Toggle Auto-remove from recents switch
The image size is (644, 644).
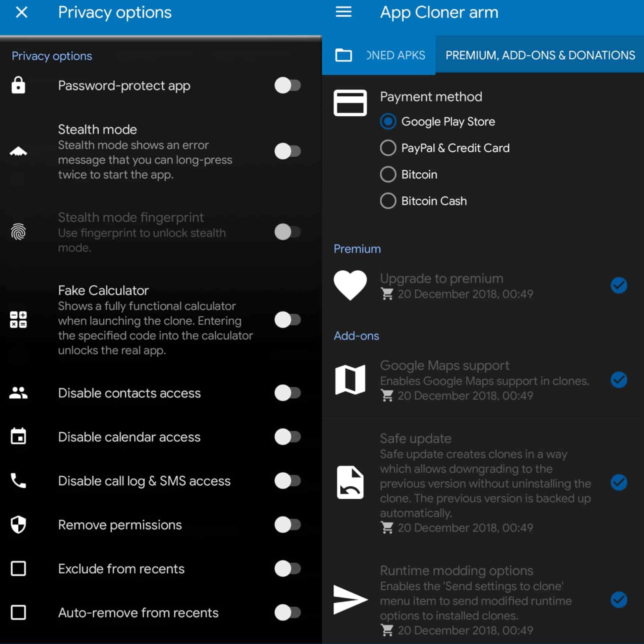coord(287,612)
